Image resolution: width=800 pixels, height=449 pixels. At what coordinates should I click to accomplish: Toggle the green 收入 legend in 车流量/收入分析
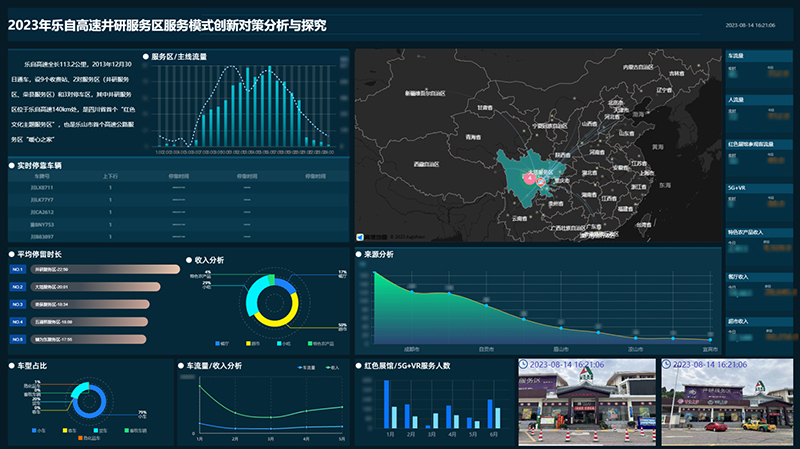tap(328, 368)
